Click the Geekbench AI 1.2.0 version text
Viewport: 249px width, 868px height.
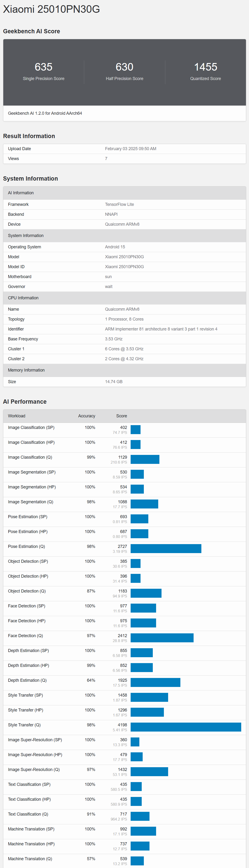[x=45, y=113]
